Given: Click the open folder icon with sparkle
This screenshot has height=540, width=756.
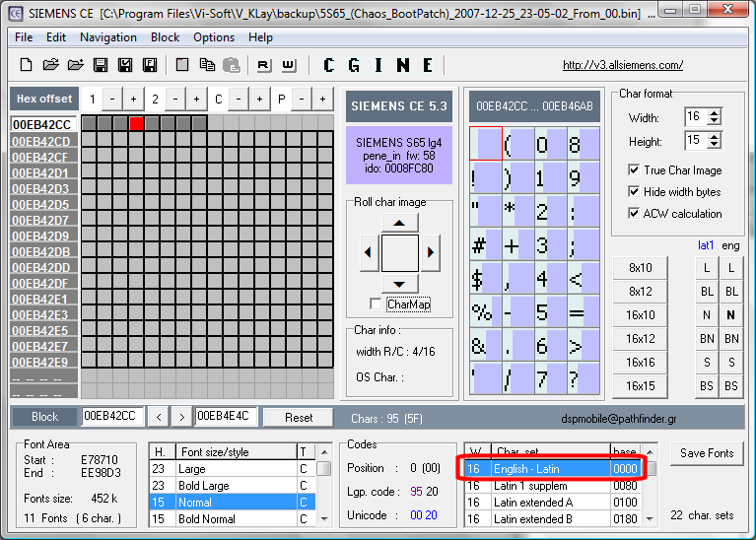Looking at the screenshot, I should (76, 65).
